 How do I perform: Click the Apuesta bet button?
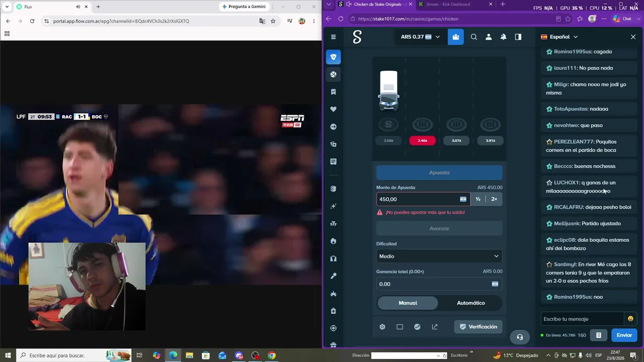pos(439,172)
